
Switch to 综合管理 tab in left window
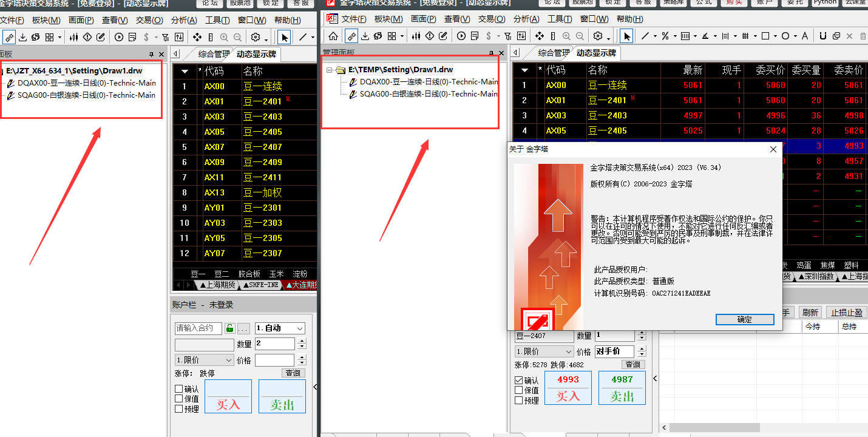point(214,54)
